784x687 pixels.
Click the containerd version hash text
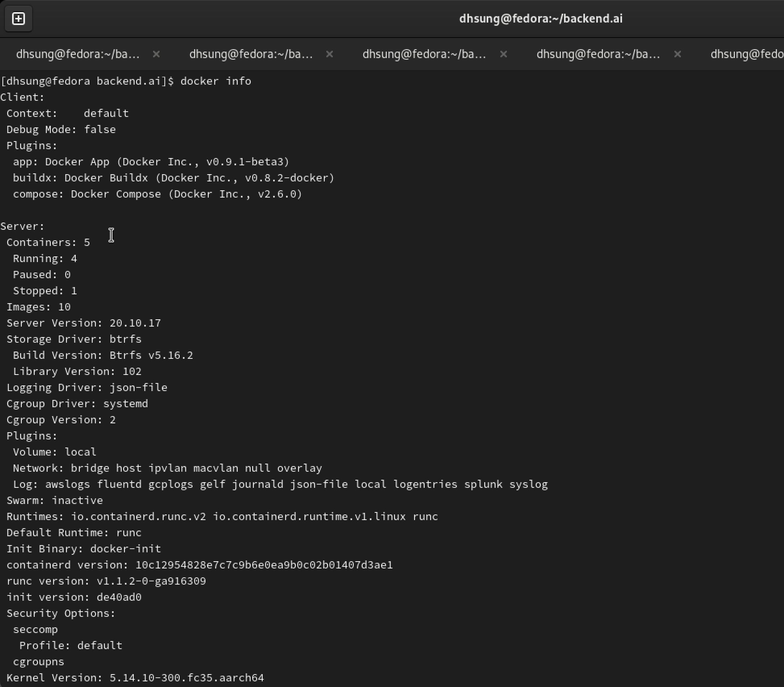coord(264,565)
